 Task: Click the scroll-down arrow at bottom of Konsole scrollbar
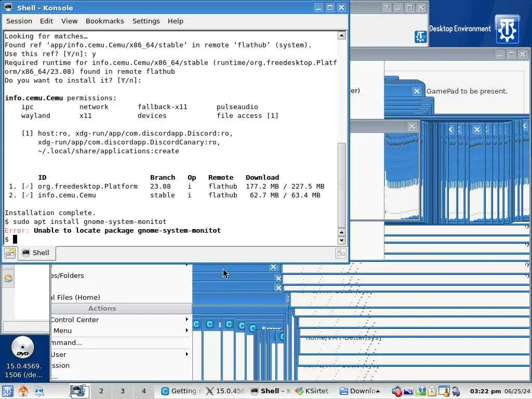coord(342,240)
